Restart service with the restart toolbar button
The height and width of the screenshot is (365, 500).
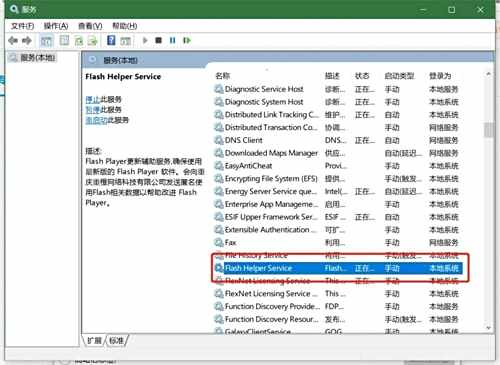[187, 40]
